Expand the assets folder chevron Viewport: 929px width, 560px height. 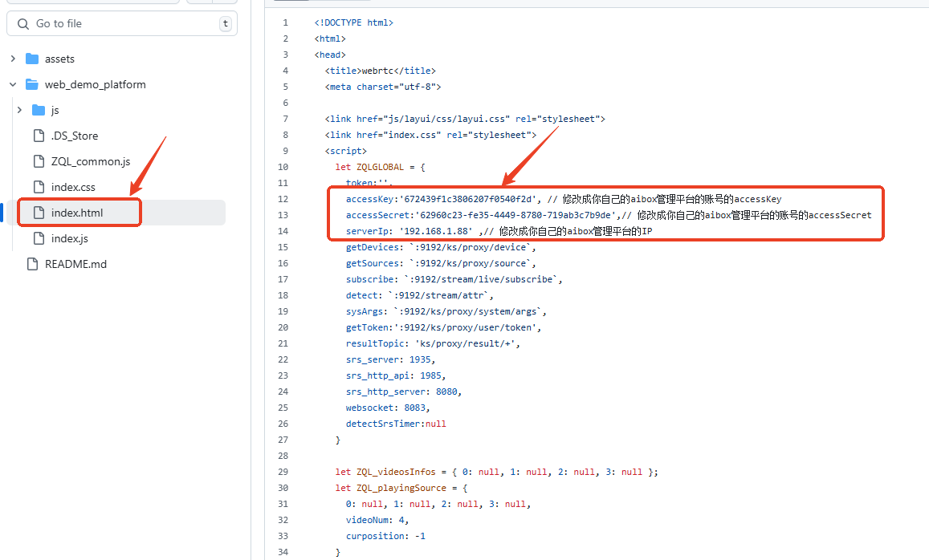(x=13, y=59)
